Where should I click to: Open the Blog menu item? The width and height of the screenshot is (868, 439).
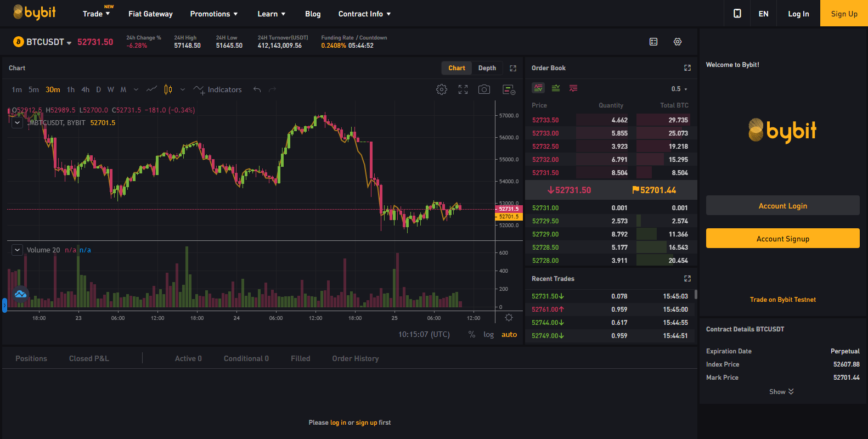(x=313, y=14)
